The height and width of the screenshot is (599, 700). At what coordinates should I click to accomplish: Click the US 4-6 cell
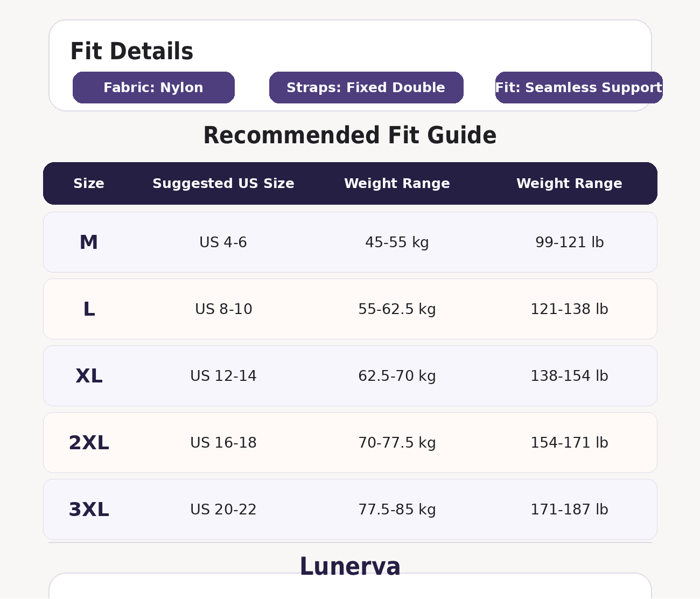pyautogui.click(x=223, y=242)
